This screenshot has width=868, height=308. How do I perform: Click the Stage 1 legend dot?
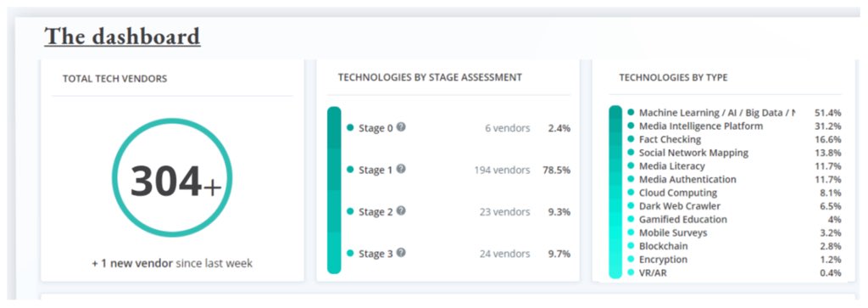[350, 170]
